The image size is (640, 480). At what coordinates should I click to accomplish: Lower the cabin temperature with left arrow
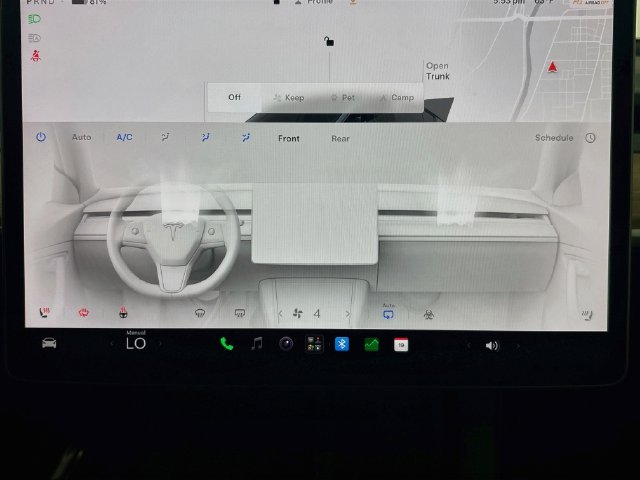[x=112, y=344]
